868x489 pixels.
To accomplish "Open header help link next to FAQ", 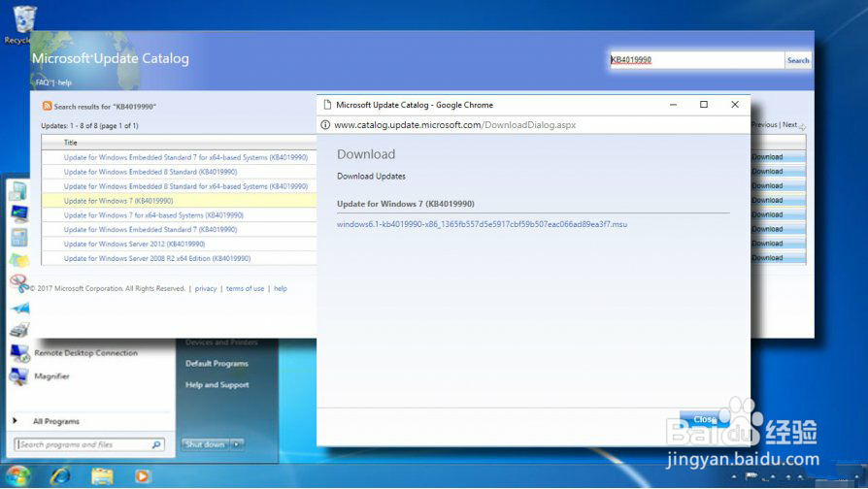I will [x=65, y=82].
